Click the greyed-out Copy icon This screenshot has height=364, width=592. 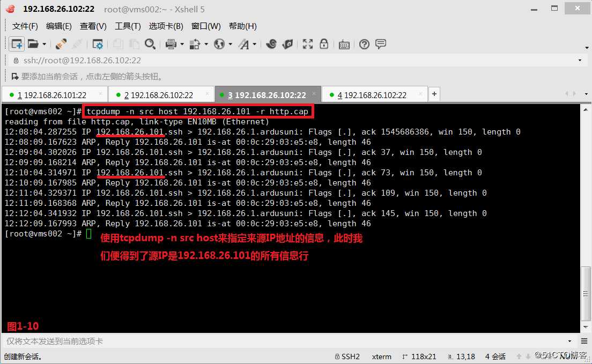pyautogui.click(x=118, y=44)
